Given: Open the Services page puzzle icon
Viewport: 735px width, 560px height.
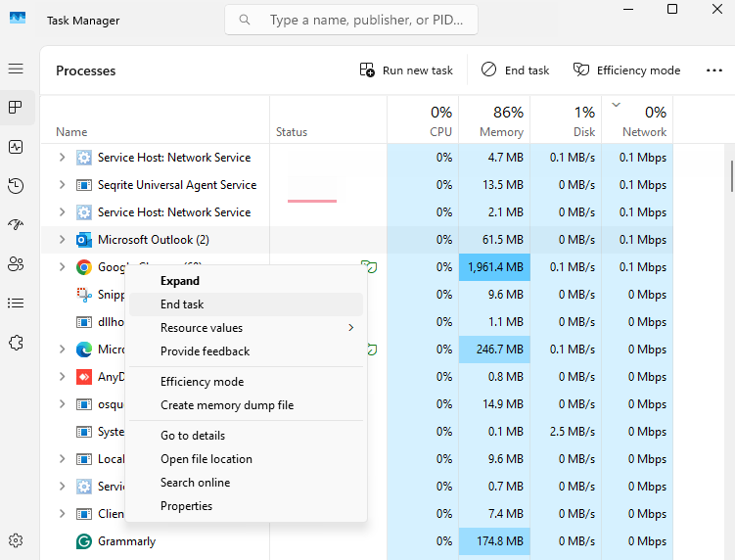Looking at the screenshot, I should [x=16, y=343].
